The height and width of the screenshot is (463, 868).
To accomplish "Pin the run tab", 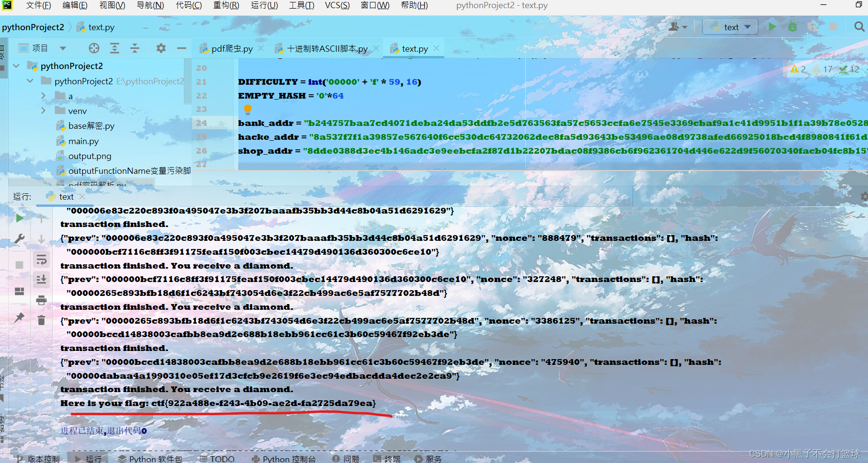I will [x=19, y=317].
